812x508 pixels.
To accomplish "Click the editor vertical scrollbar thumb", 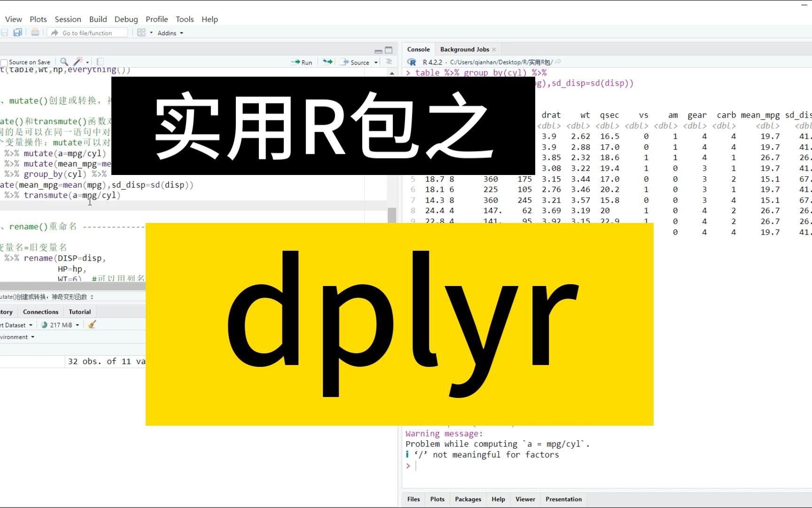I will pyautogui.click(x=391, y=214).
